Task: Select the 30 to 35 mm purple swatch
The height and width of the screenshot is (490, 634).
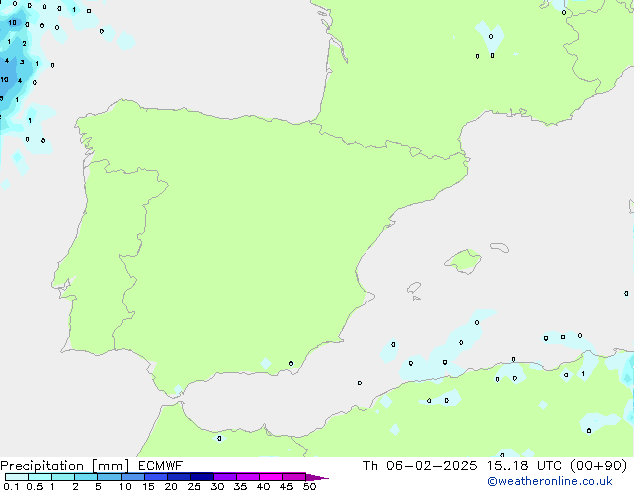Action: point(225,477)
